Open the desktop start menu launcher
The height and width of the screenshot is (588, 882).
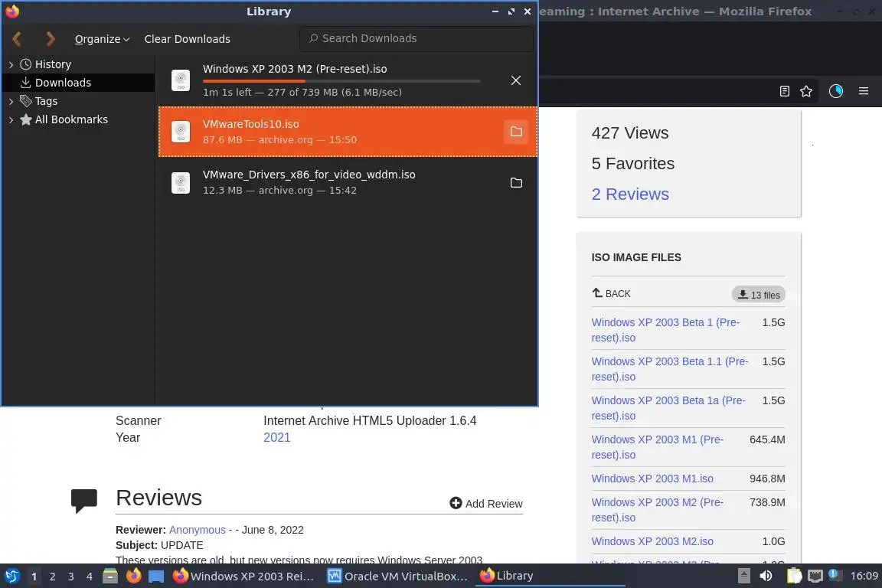(11, 577)
